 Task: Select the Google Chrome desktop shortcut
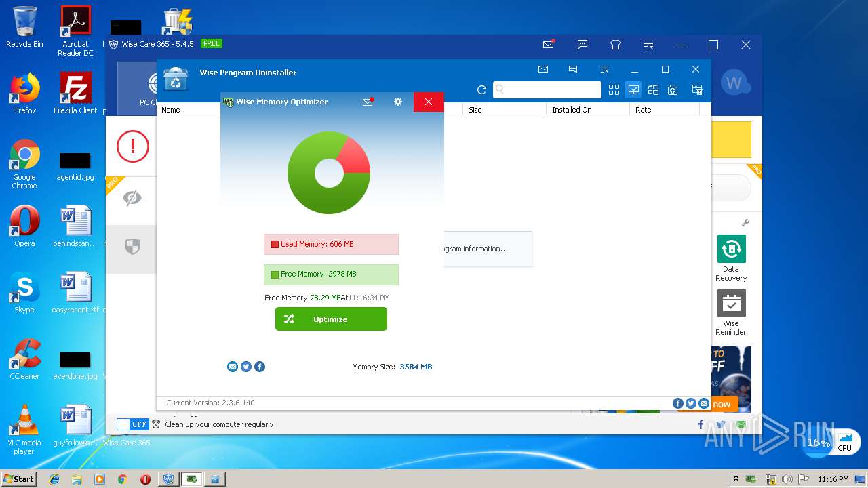(x=24, y=164)
